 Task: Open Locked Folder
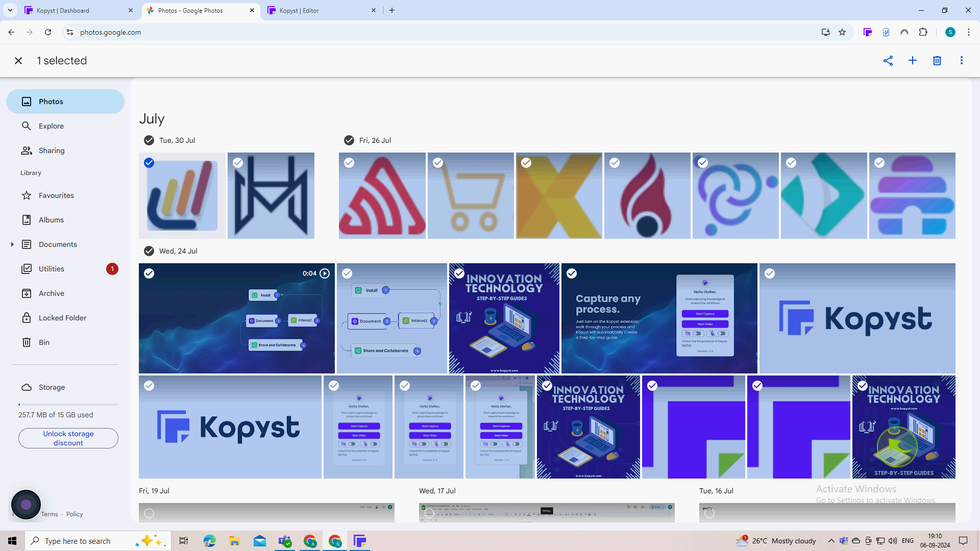(65, 318)
